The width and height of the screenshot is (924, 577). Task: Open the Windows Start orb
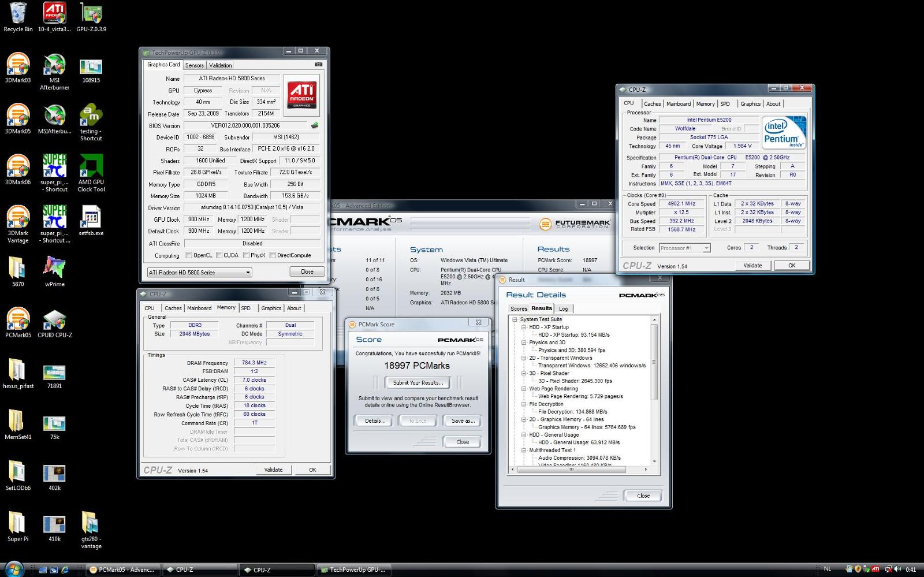(13, 569)
